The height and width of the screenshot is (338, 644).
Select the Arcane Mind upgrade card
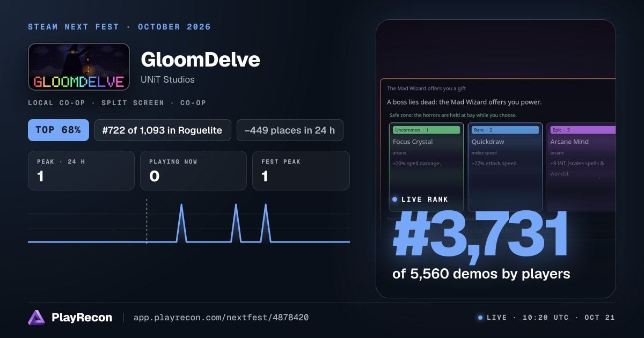(x=581, y=167)
